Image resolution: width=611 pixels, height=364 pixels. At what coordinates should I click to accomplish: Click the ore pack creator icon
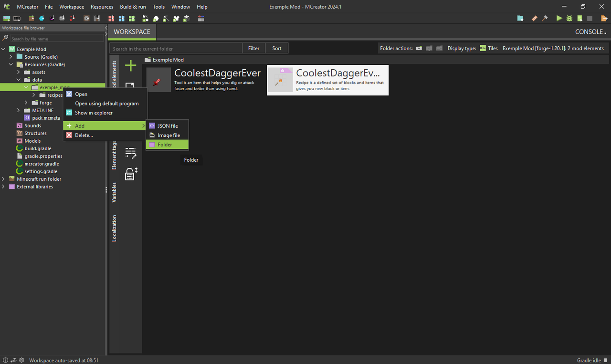coord(155,18)
